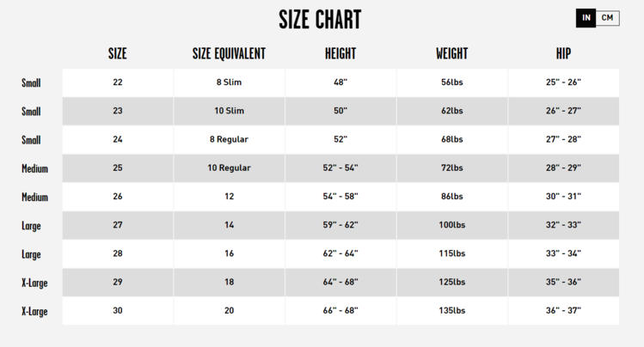
Task: Select size 29 in X-Large row
Action: [x=118, y=283]
